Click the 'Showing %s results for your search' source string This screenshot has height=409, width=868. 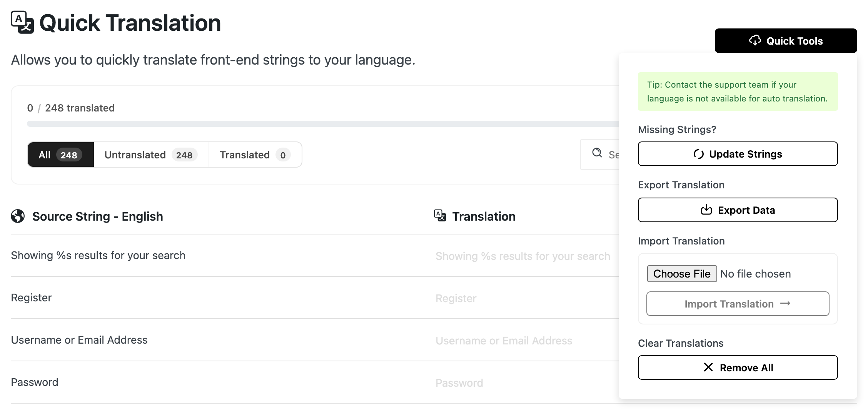[x=98, y=255]
